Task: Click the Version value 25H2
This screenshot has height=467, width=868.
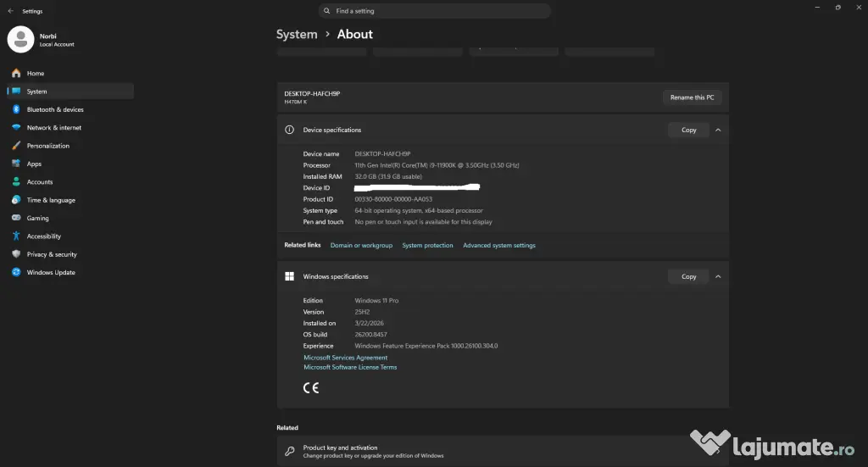Action: point(362,312)
